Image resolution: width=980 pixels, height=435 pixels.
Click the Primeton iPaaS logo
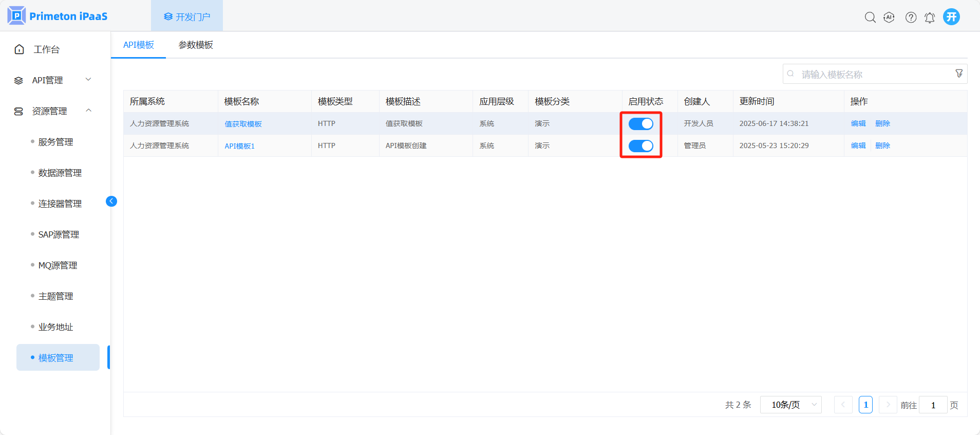(58, 16)
